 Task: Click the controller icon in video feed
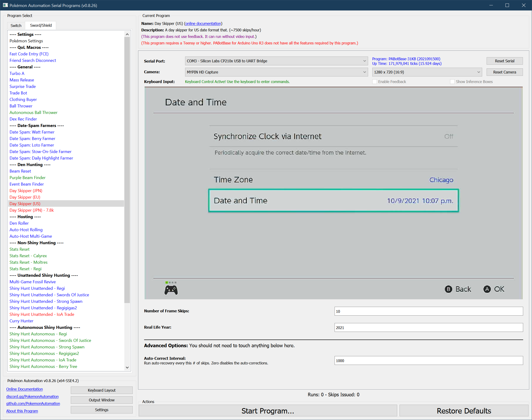pyautogui.click(x=171, y=290)
